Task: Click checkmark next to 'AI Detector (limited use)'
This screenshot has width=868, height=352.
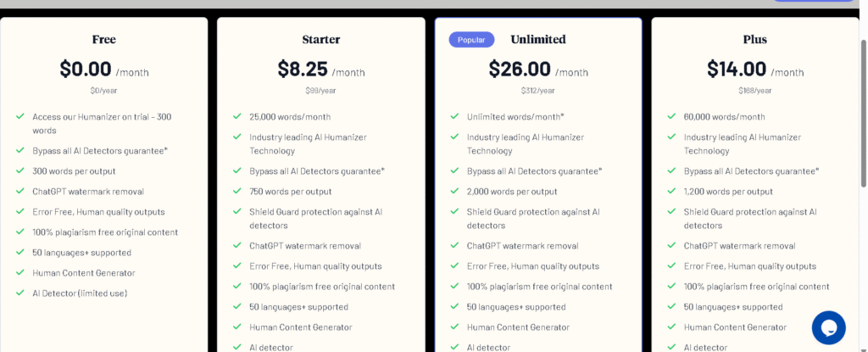Action: [20, 293]
